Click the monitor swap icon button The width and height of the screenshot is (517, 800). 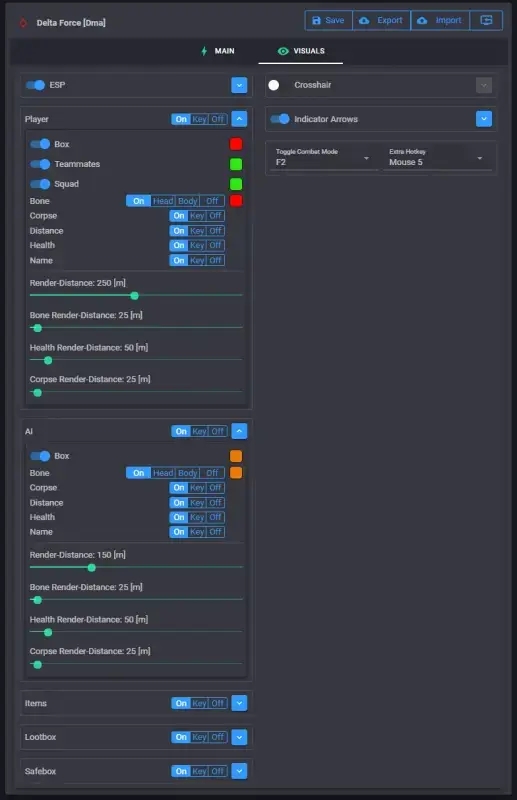[486, 20]
